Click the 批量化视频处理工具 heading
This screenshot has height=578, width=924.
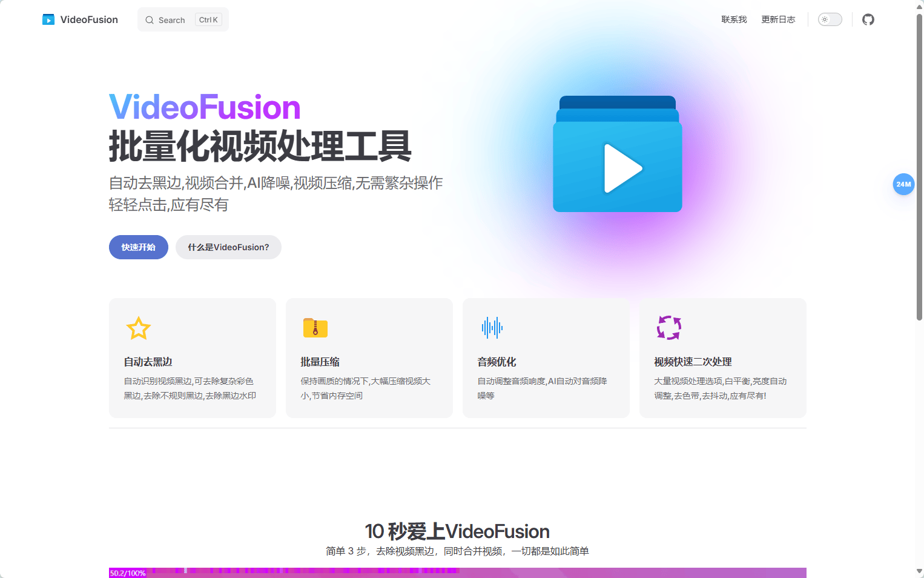point(260,146)
